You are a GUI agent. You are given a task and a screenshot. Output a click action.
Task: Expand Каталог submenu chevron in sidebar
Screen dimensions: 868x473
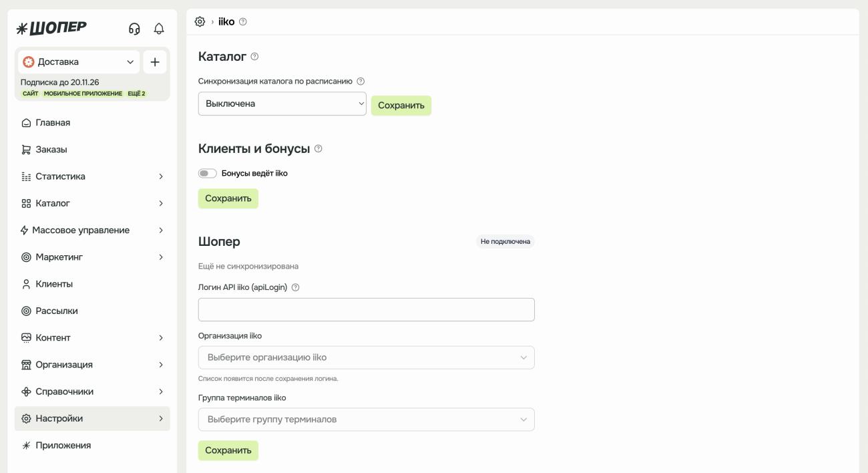pyautogui.click(x=161, y=203)
